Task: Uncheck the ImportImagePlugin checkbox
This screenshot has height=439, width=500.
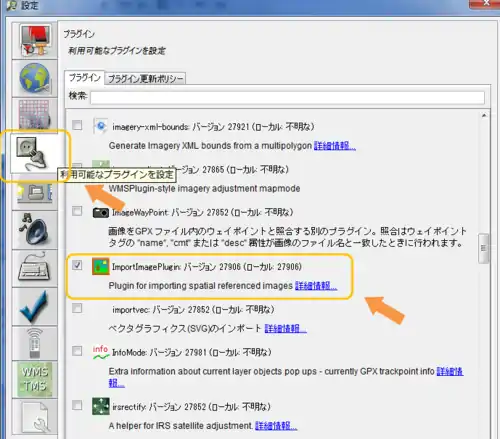Action: 77,265
